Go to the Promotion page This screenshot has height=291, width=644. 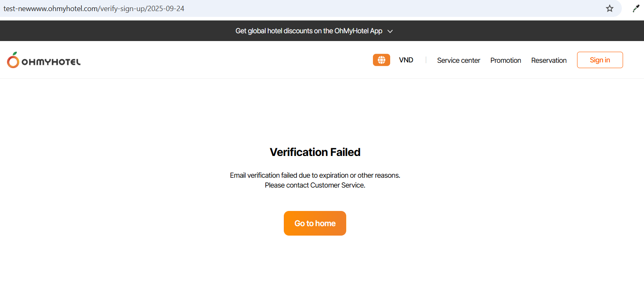(x=506, y=60)
